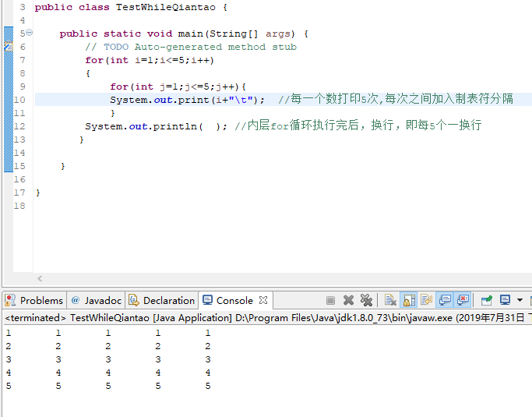Click the System.out.print(i+"\t") statement
The width and height of the screenshot is (532, 417).
(187, 100)
